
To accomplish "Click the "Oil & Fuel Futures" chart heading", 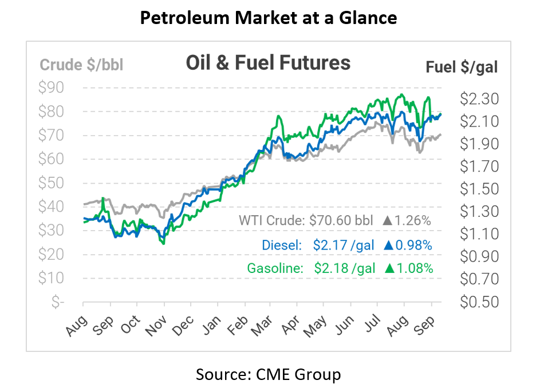I will tap(268, 62).
